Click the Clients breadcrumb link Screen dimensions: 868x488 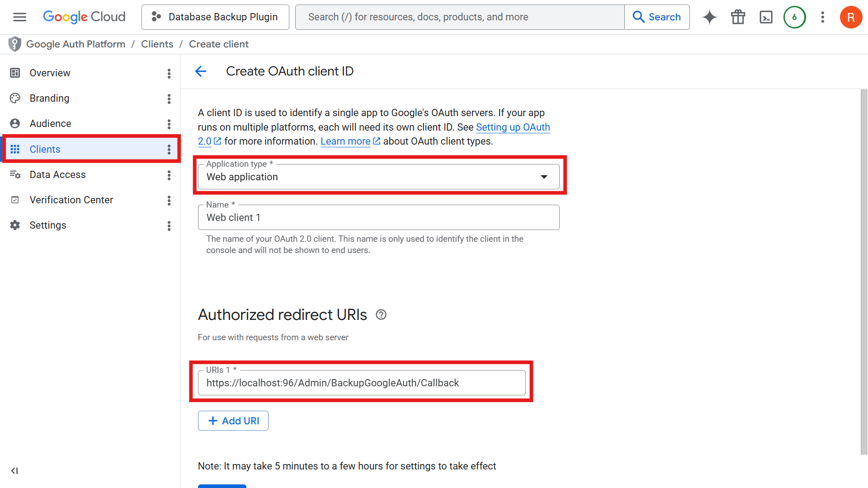coord(157,44)
